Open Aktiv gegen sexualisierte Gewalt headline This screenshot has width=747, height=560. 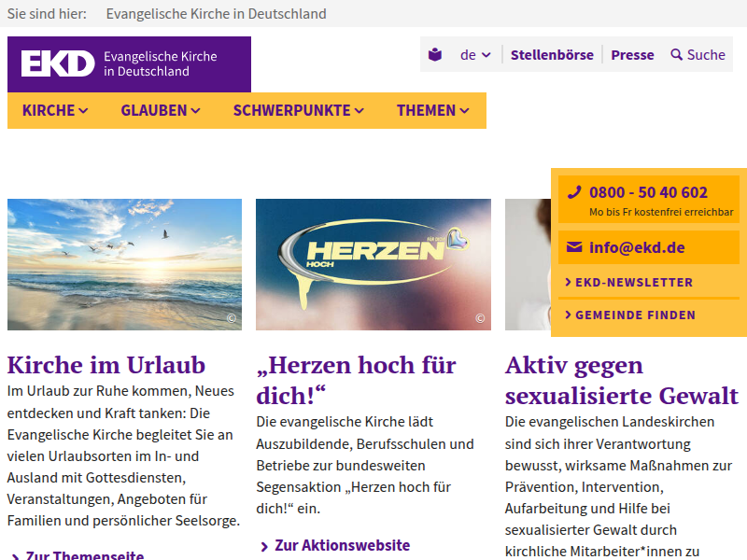pos(622,380)
